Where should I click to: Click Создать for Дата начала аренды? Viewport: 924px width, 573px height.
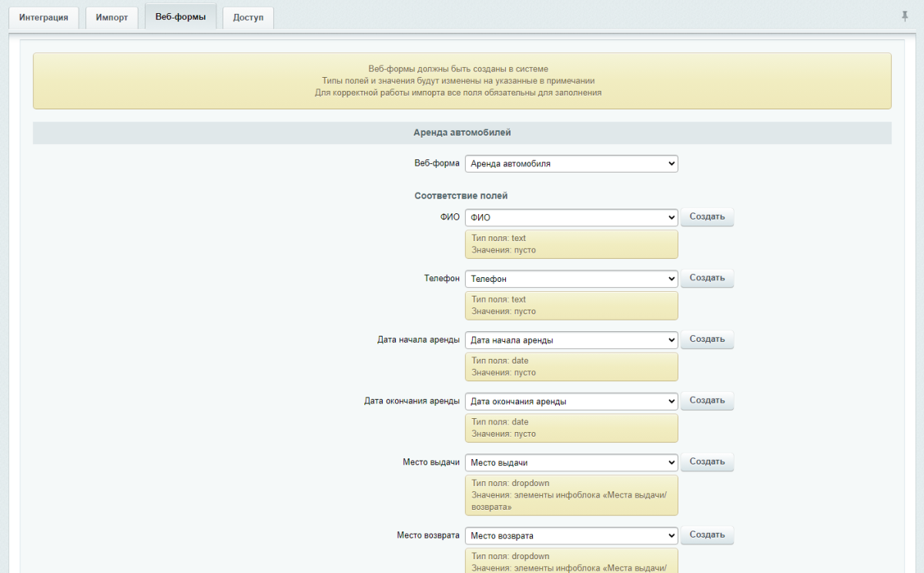coord(706,339)
